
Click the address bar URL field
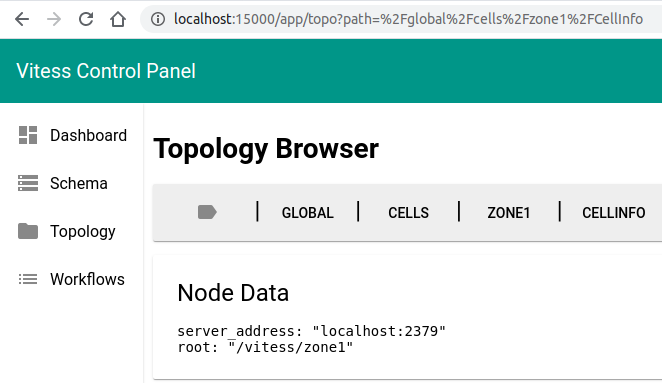pos(408,19)
